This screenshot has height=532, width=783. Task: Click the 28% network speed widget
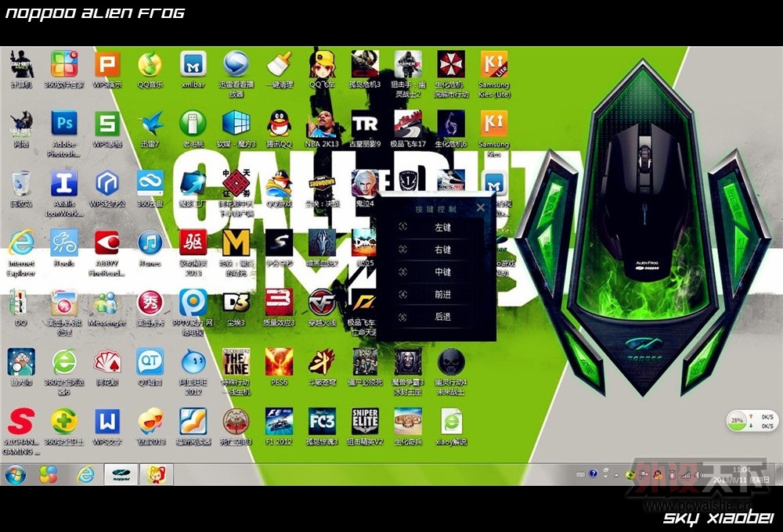[x=751, y=421]
